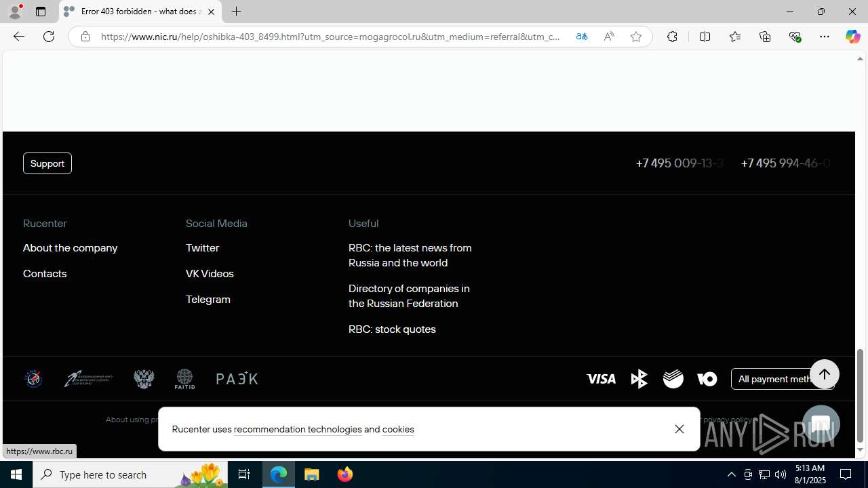View site information padlock icon
Viewport: 868px width, 488px height.
(x=85, y=37)
